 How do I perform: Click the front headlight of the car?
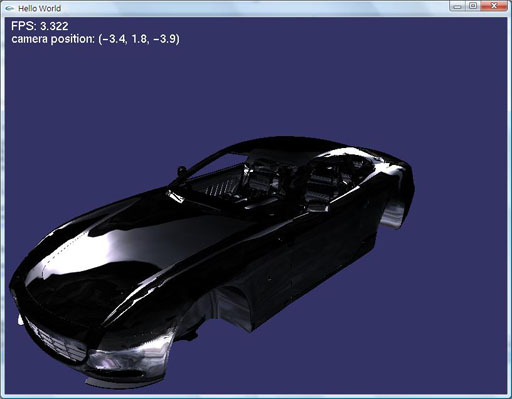click(110, 362)
